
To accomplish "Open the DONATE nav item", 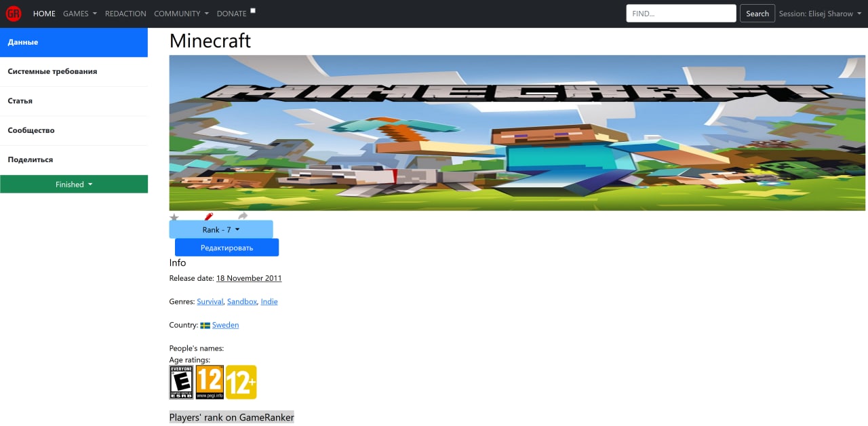I will click(232, 14).
